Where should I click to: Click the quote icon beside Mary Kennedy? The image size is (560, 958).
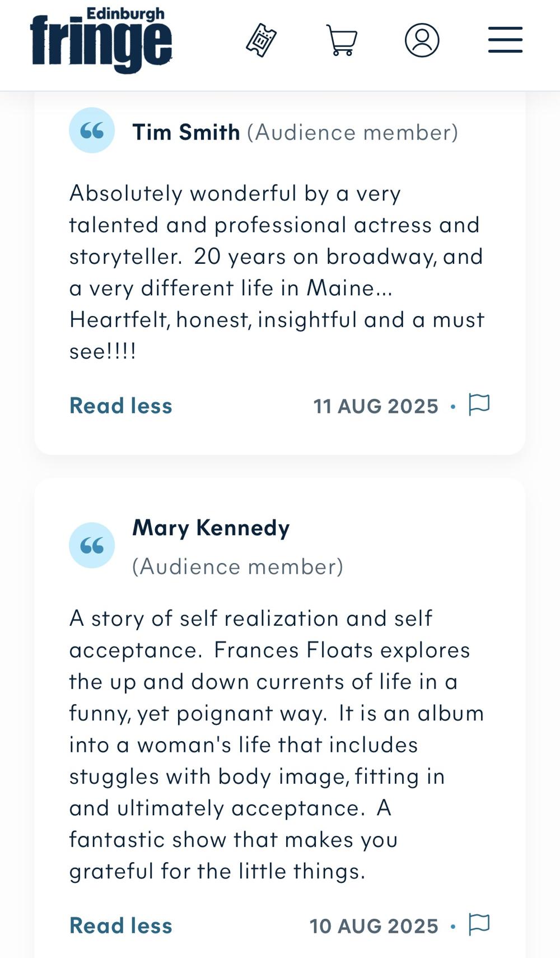92,545
